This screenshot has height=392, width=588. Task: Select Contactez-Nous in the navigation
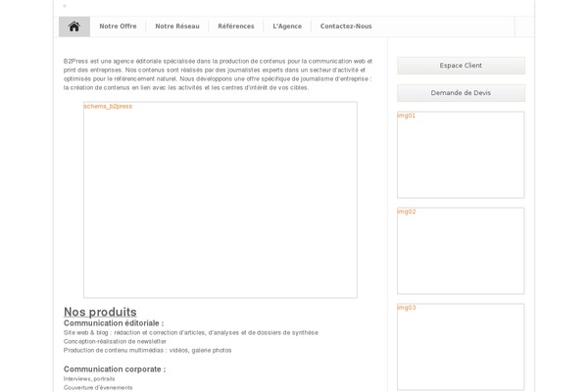346,26
